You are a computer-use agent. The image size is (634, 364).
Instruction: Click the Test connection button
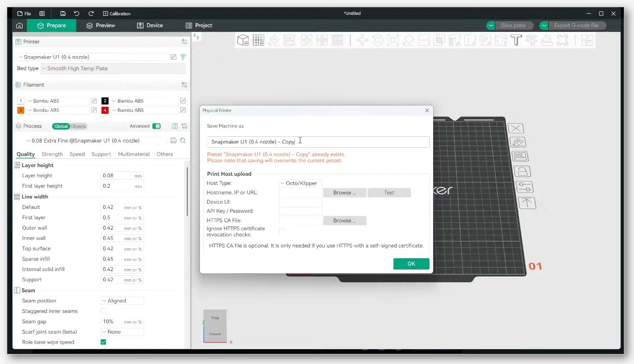coord(389,193)
